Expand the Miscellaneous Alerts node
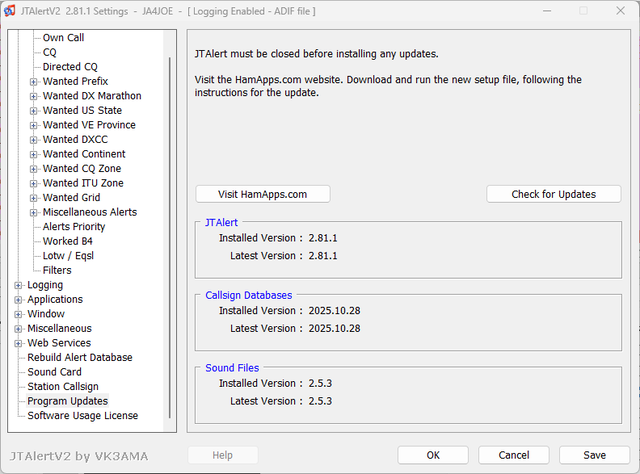 point(33,213)
